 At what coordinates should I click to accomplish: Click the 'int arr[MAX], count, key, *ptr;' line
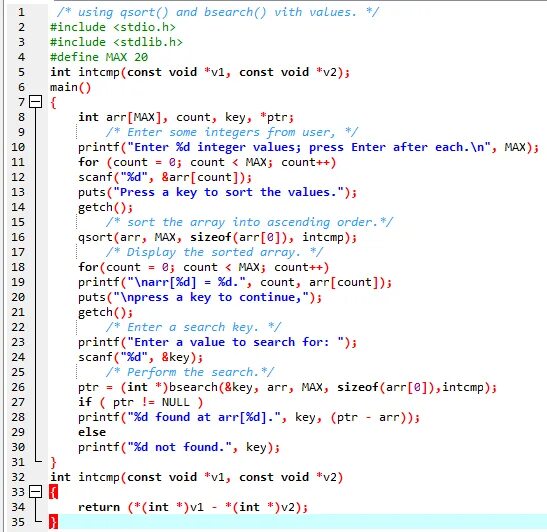pyautogui.click(x=186, y=117)
